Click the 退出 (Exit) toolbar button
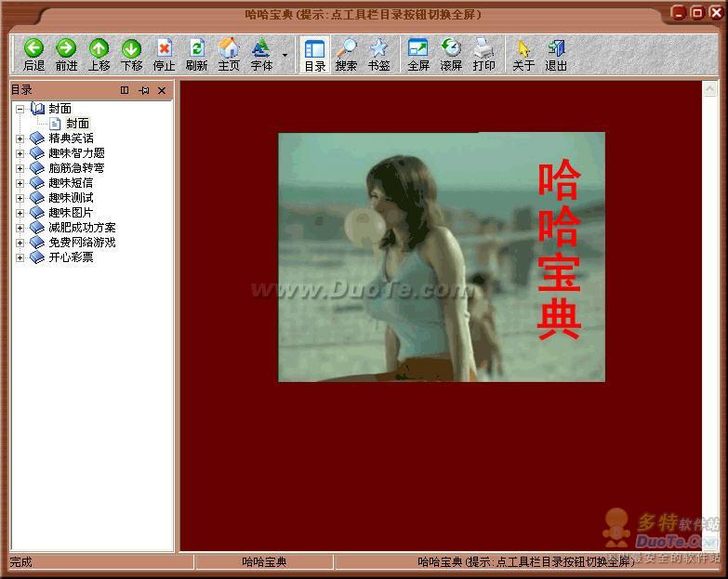Viewport: 728px width, 579px height. pyautogui.click(x=556, y=55)
